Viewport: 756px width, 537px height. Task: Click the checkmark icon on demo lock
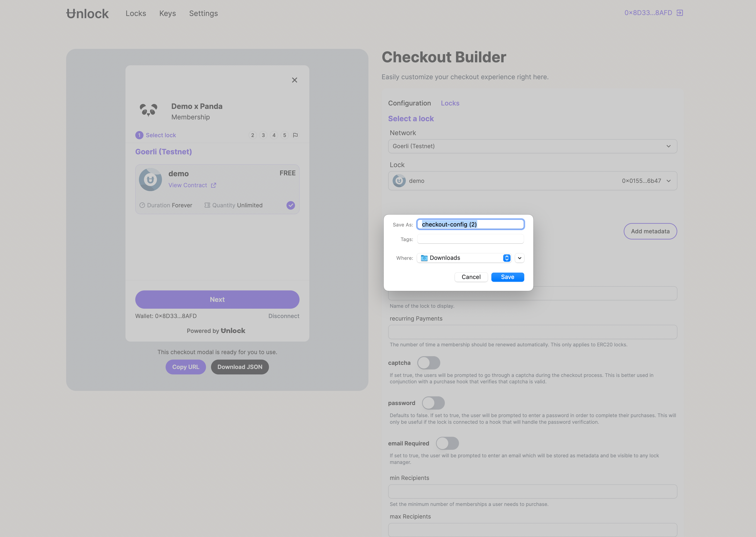tap(290, 205)
